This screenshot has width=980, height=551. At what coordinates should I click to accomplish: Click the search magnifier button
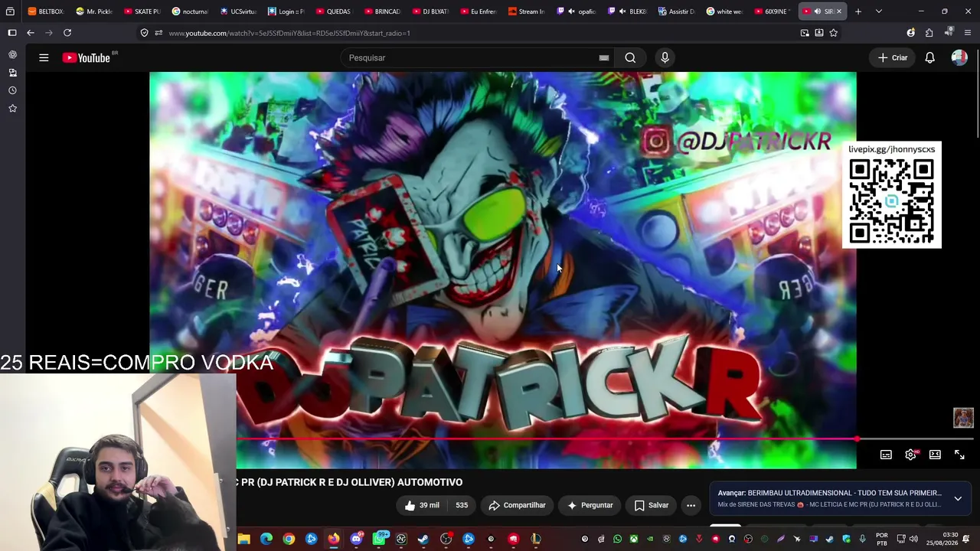click(630, 57)
